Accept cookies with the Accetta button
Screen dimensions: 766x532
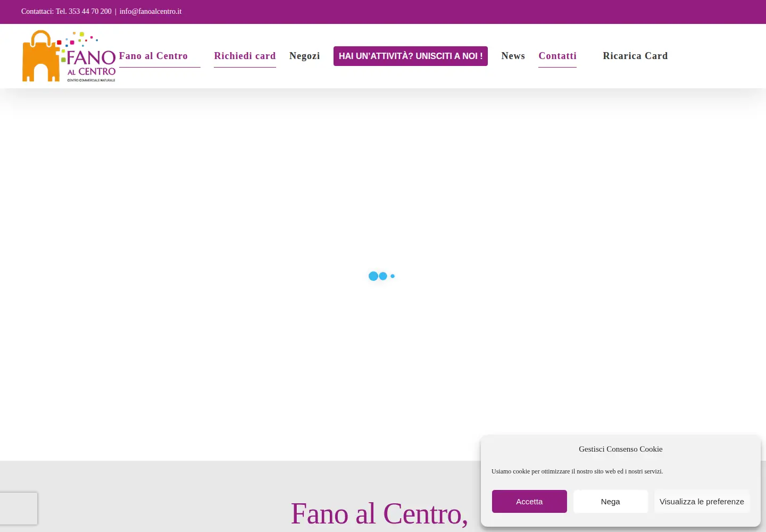(x=529, y=501)
